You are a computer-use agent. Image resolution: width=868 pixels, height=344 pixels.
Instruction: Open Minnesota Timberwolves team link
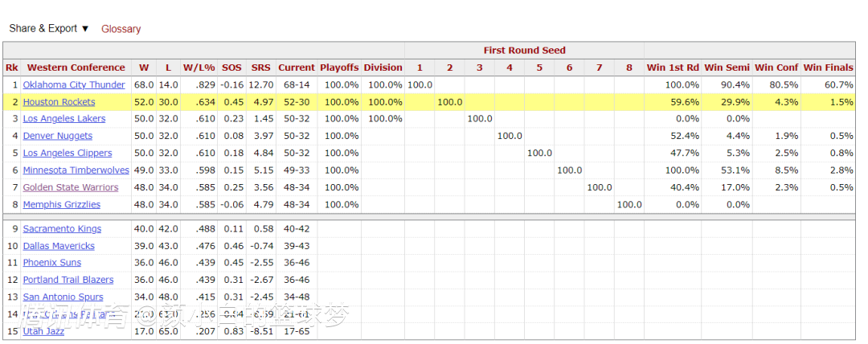[x=76, y=170]
